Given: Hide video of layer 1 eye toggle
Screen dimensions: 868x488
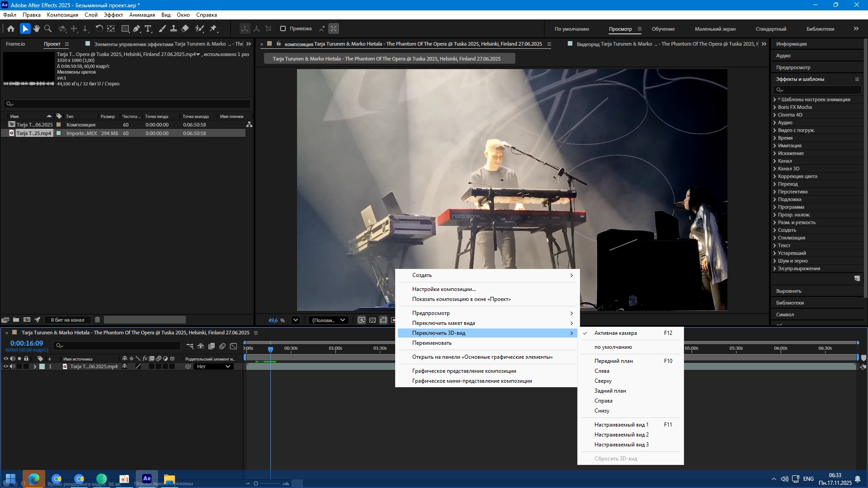Looking at the screenshot, I should [x=5, y=366].
